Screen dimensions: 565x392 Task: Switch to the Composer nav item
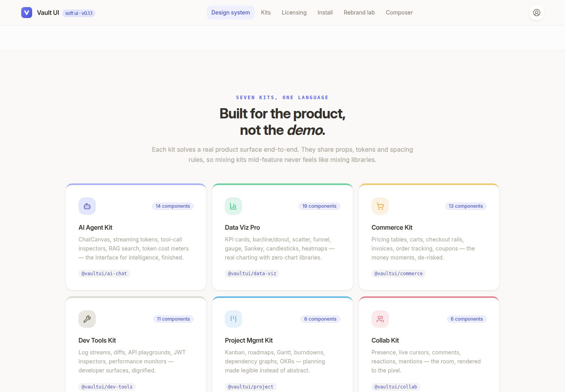click(399, 13)
